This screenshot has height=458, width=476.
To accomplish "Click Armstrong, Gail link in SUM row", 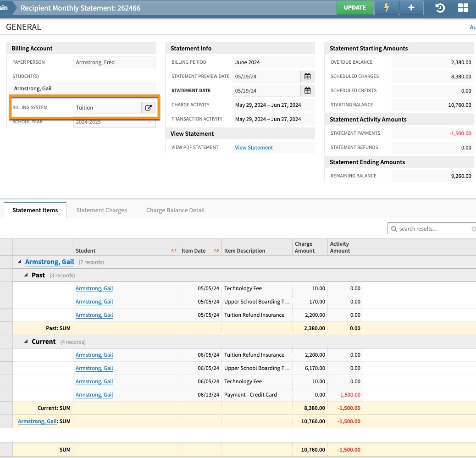I will pos(37,422).
